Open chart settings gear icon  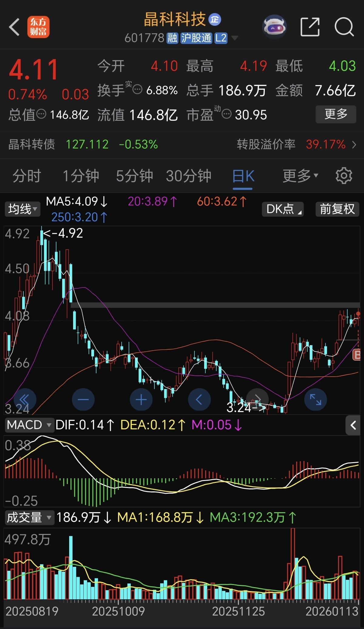[x=344, y=176]
